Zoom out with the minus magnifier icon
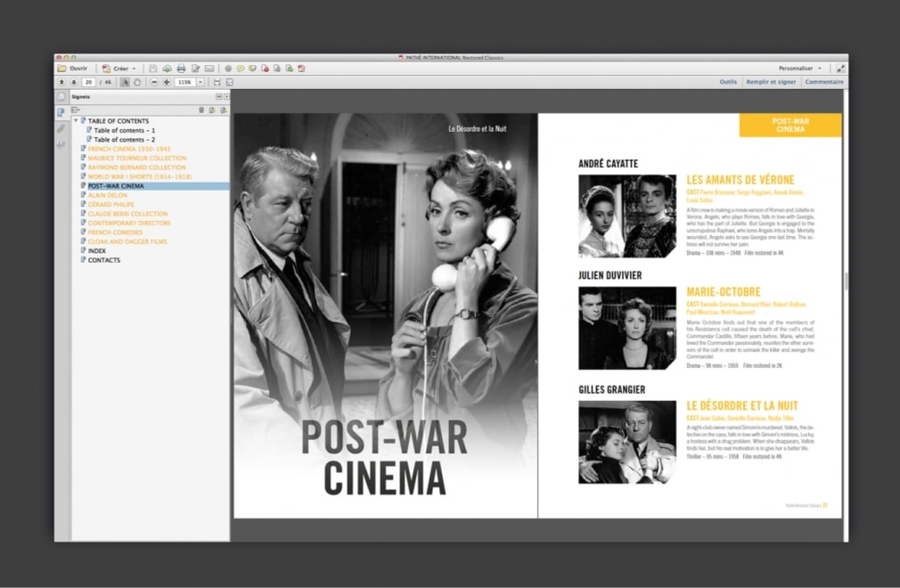The height and width of the screenshot is (588, 900). click(x=154, y=81)
